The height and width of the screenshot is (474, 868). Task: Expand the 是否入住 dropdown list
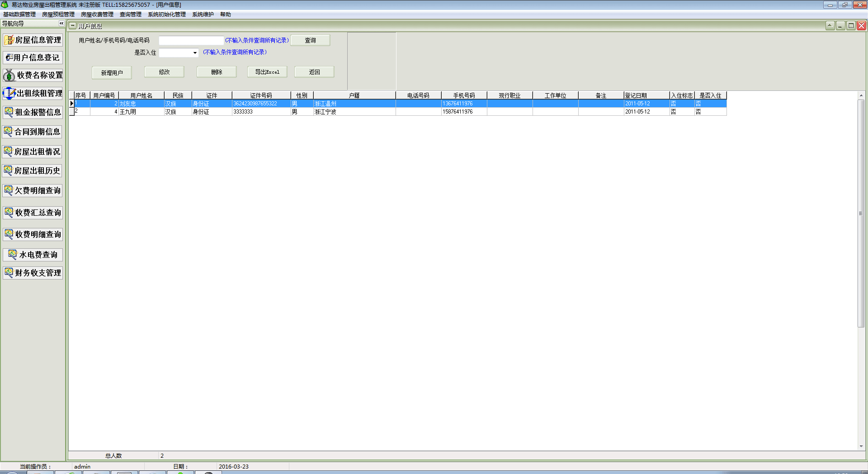click(195, 53)
